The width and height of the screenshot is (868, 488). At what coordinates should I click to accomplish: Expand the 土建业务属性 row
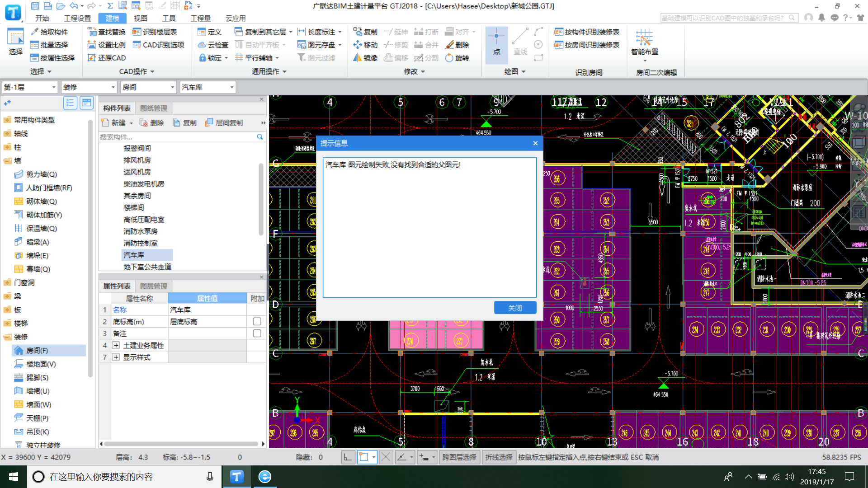pos(116,345)
